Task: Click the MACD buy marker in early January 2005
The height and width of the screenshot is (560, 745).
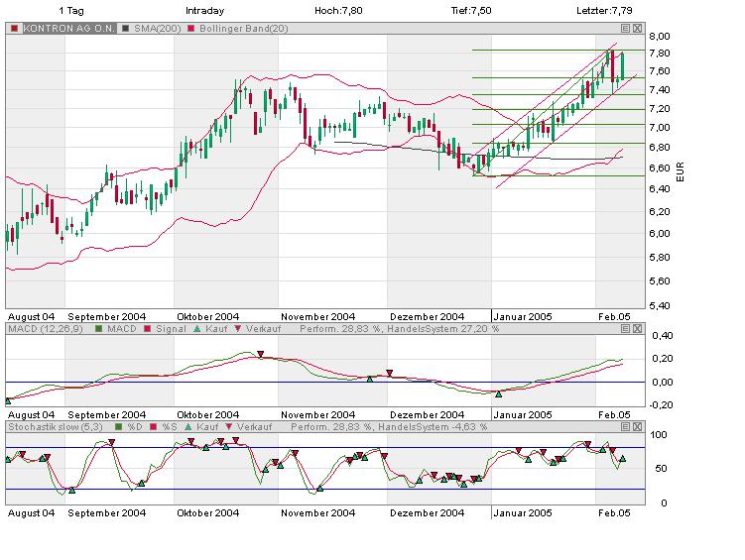Action: coord(499,394)
